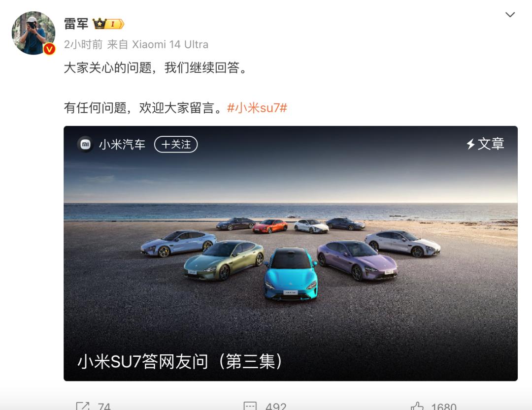The height and width of the screenshot is (410, 532).
Task: Click the comment count 492
Action: (x=276, y=406)
